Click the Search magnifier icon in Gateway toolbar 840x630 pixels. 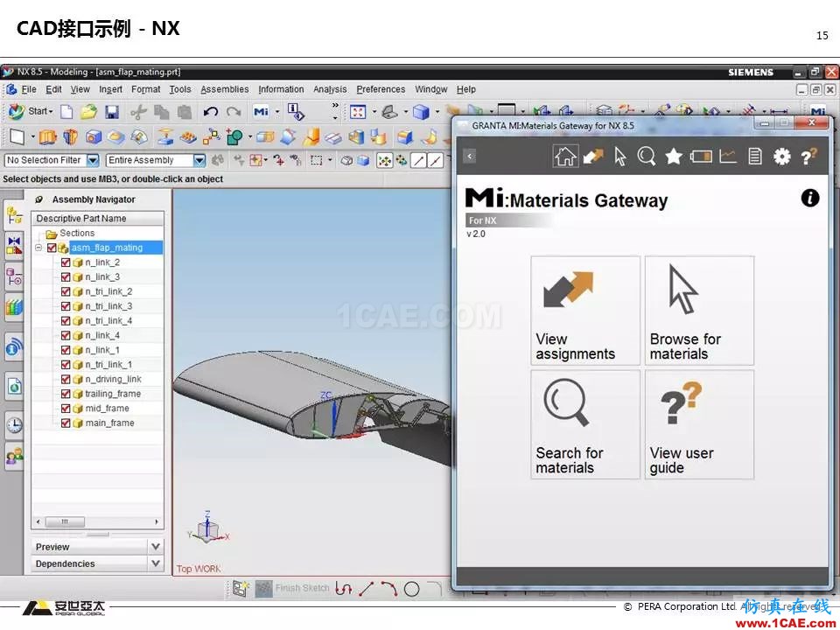click(647, 157)
